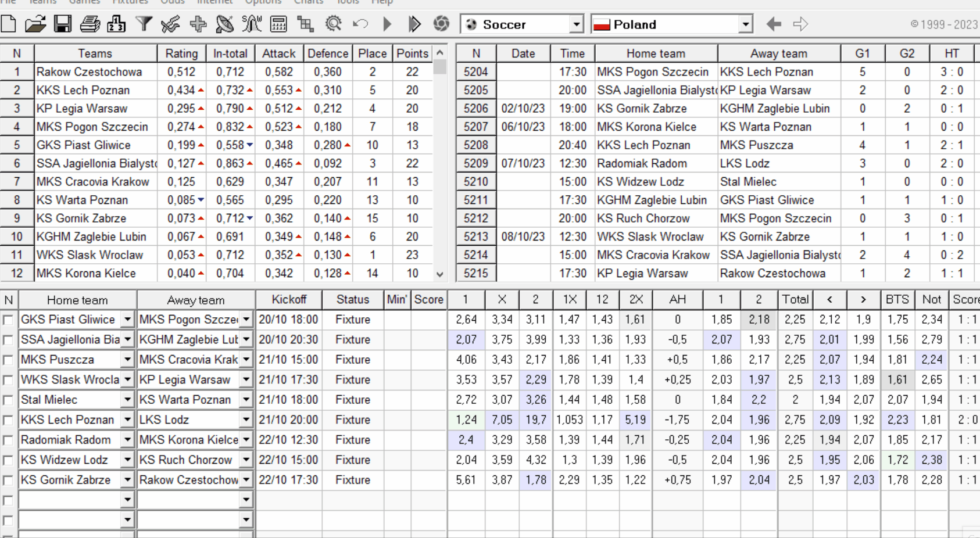Save using the floppy disk icon

[62, 24]
